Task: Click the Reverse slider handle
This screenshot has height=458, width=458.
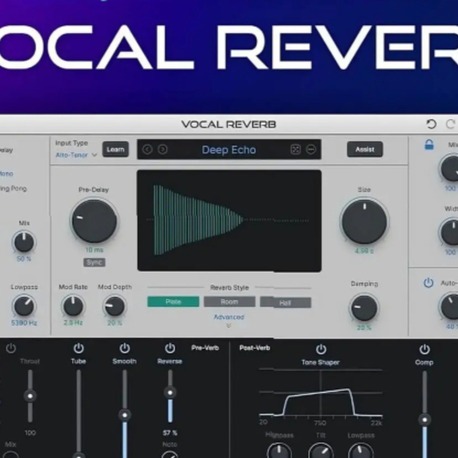Action: click(x=170, y=393)
